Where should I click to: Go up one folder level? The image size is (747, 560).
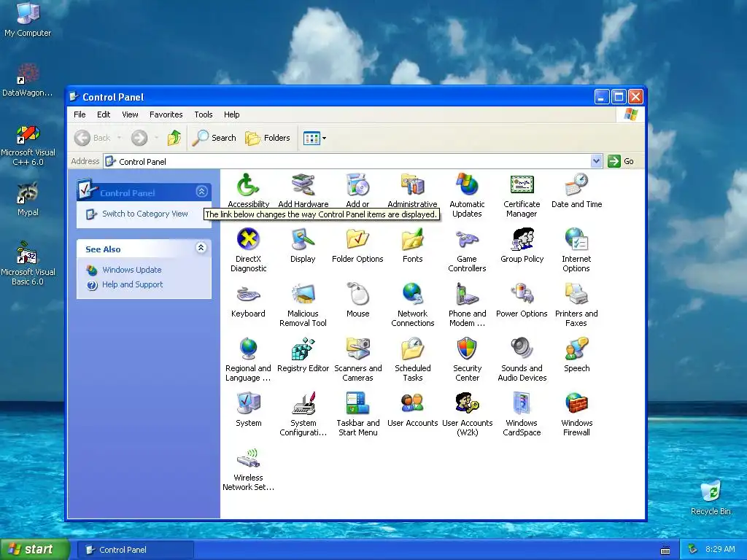174,138
